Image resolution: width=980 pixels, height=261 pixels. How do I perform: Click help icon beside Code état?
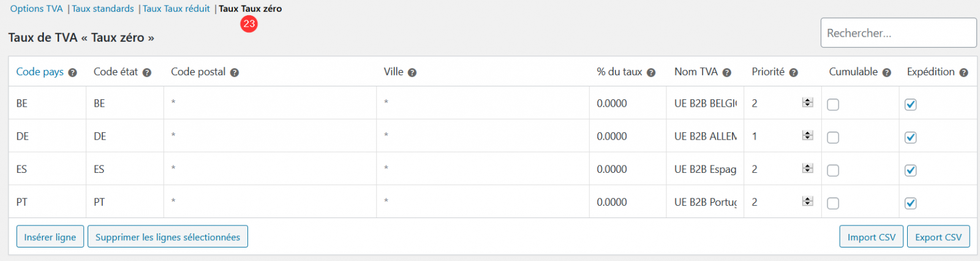147,73
